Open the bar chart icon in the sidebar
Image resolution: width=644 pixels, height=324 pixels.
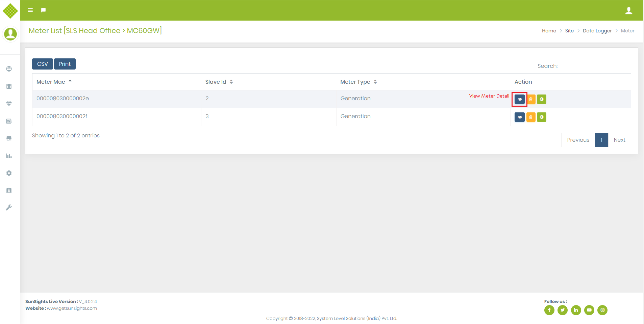click(x=9, y=156)
